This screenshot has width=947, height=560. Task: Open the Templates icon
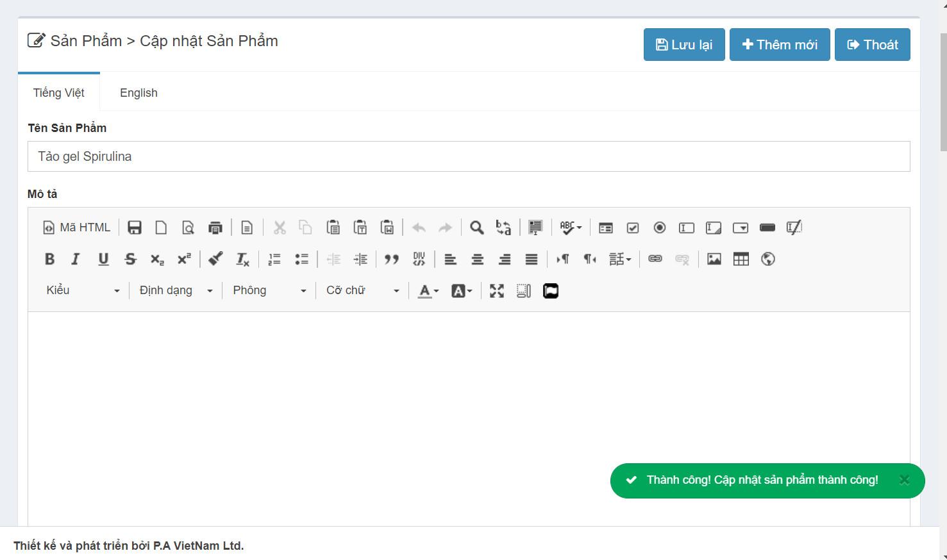pyautogui.click(x=247, y=227)
